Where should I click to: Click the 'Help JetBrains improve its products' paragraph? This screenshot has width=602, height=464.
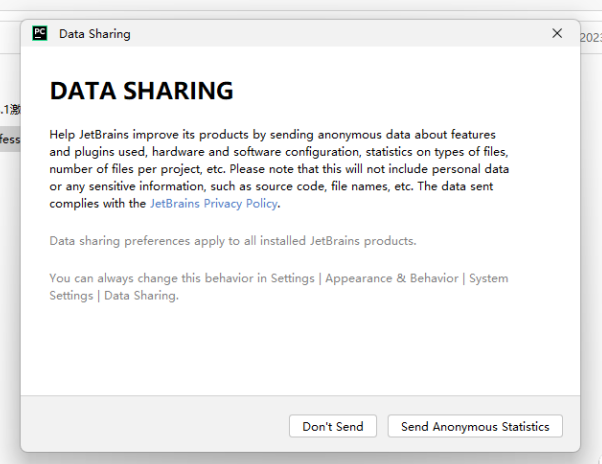point(279,169)
